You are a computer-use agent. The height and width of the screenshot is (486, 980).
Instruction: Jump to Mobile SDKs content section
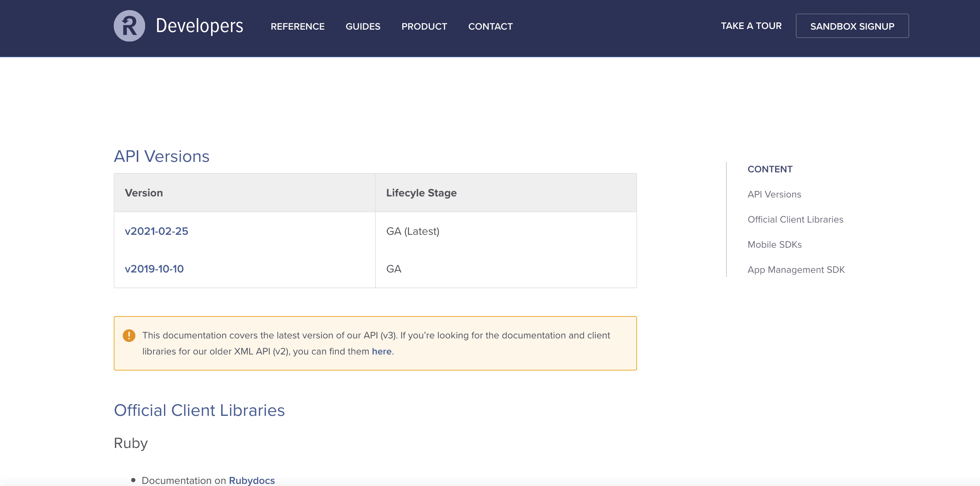[775, 244]
